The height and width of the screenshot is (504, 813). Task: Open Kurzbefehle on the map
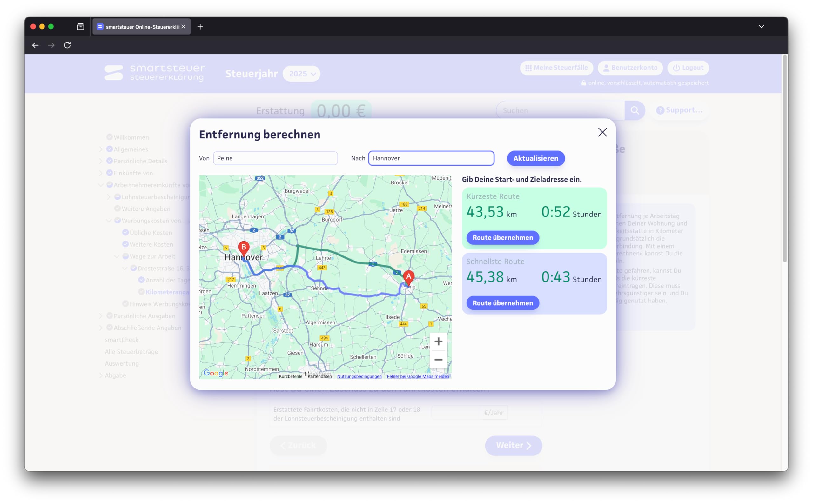291,376
